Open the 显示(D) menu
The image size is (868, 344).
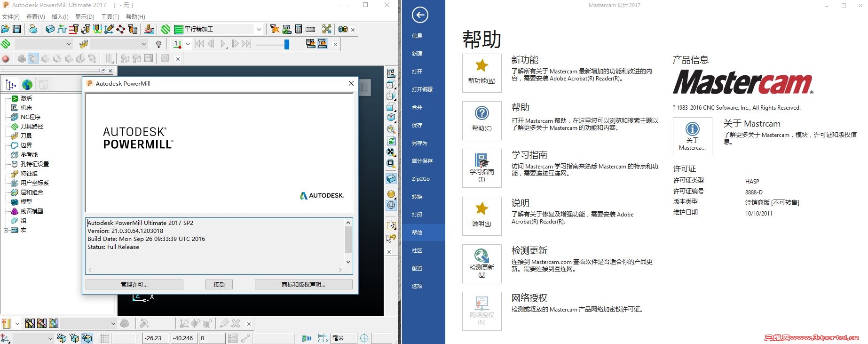point(85,17)
